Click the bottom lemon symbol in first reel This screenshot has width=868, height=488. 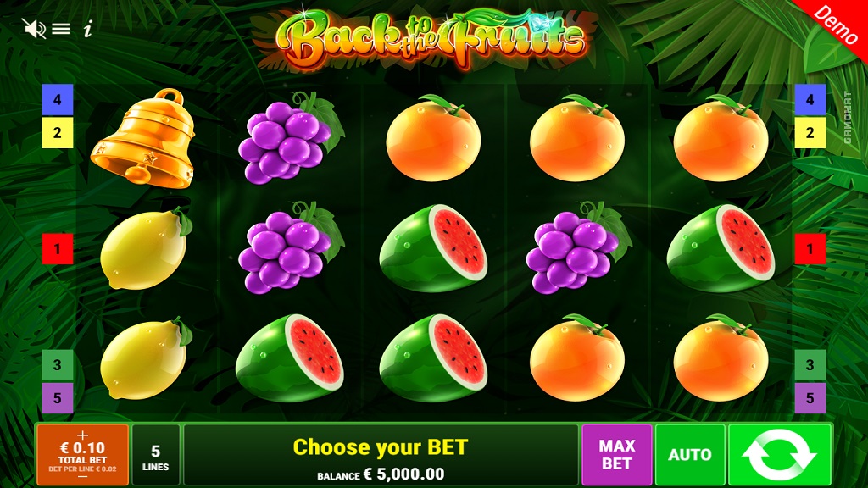146,358
